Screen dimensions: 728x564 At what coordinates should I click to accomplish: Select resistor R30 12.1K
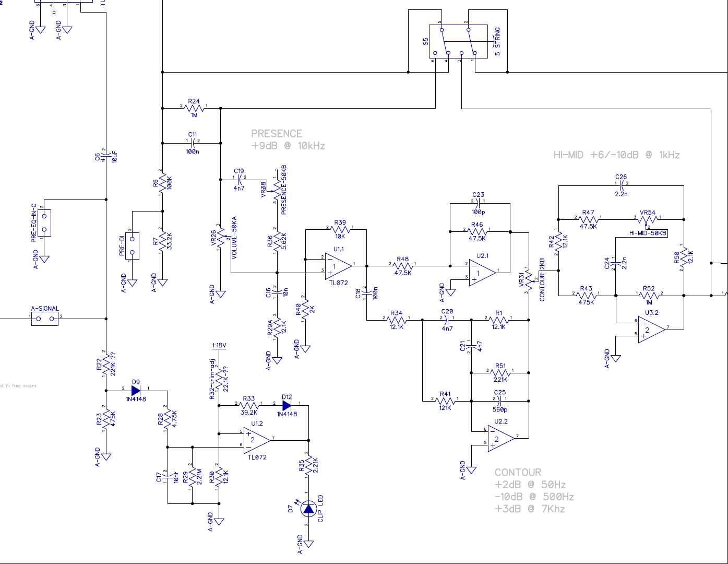pos(219,476)
